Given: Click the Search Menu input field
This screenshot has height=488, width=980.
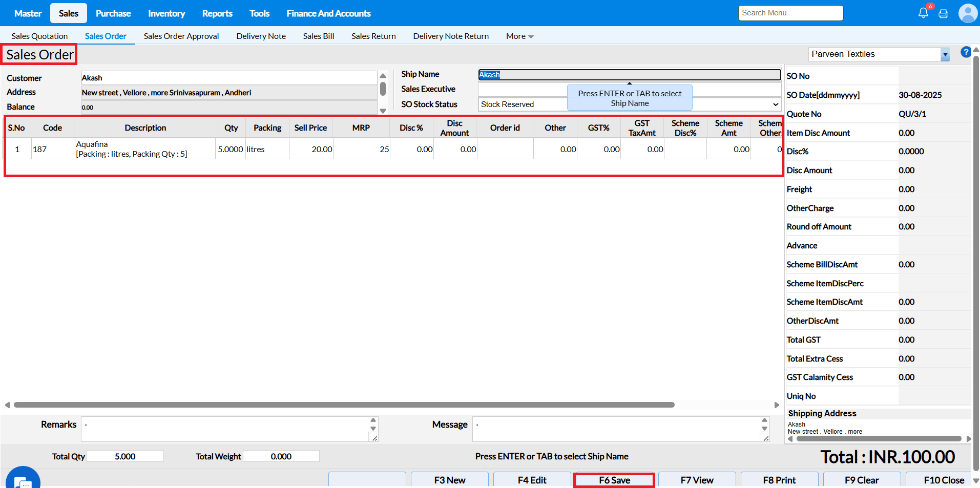Looking at the screenshot, I should pyautogui.click(x=790, y=13).
